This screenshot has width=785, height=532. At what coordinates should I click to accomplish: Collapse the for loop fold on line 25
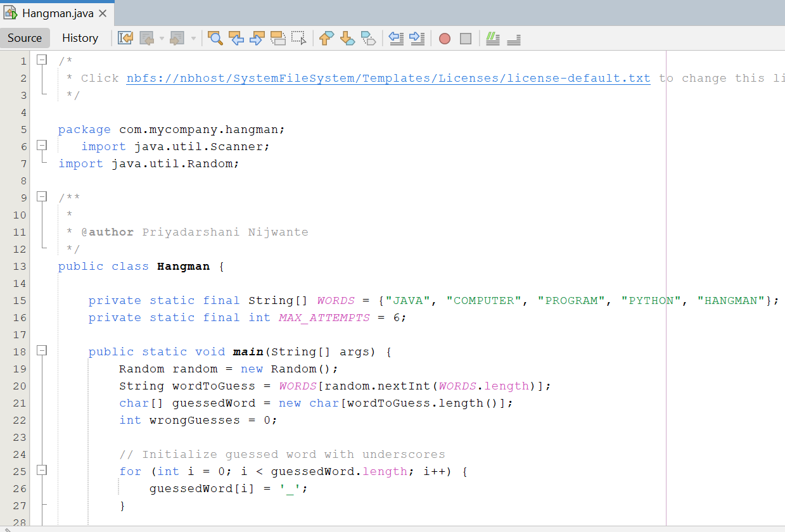[42, 471]
